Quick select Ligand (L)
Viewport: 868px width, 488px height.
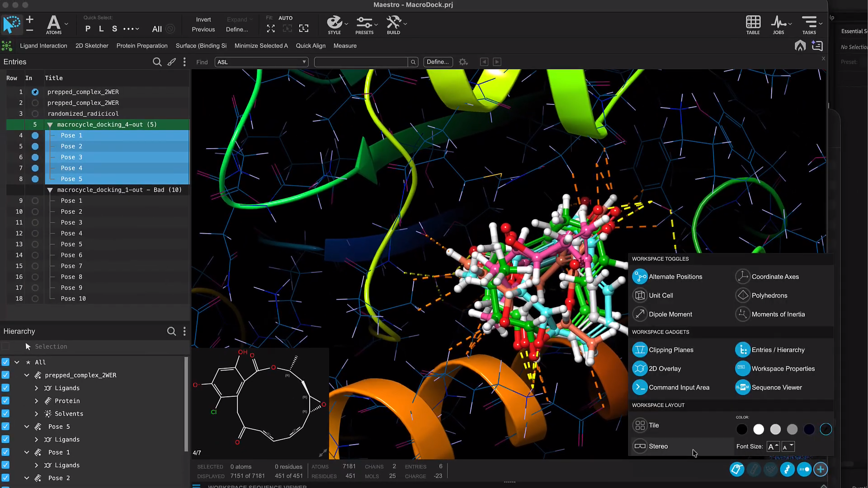(x=101, y=29)
